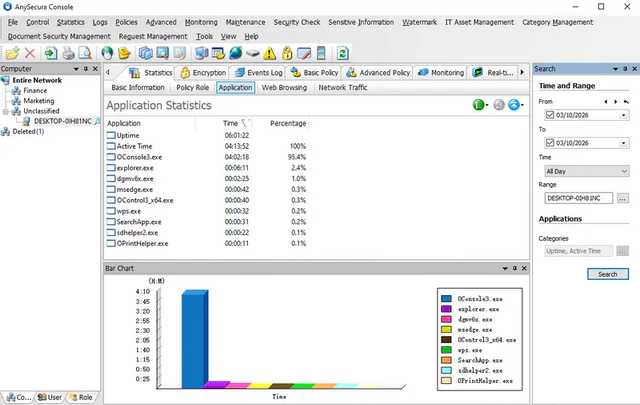
Task: Select the SearchApp.exe application row
Action: (x=206, y=222)
